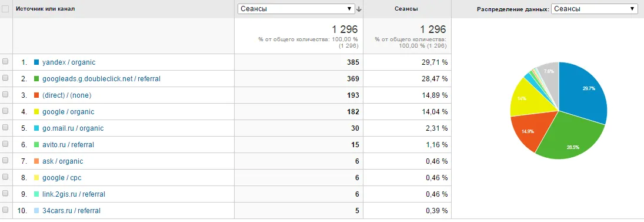Image resolution: width=644 pixels, height=222 pixels.
Task: Click the Источник или канал column header
Action: click(45, 9)
